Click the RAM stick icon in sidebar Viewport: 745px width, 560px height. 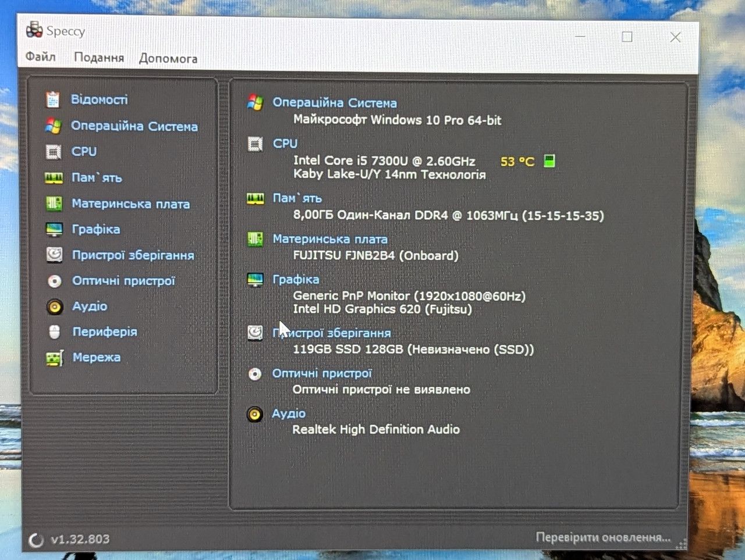coord(54,178)
